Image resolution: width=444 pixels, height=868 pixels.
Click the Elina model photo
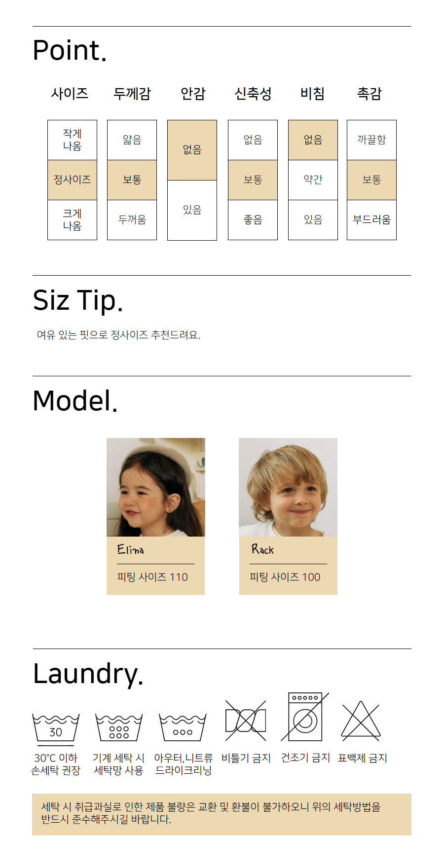coord(156,487)
